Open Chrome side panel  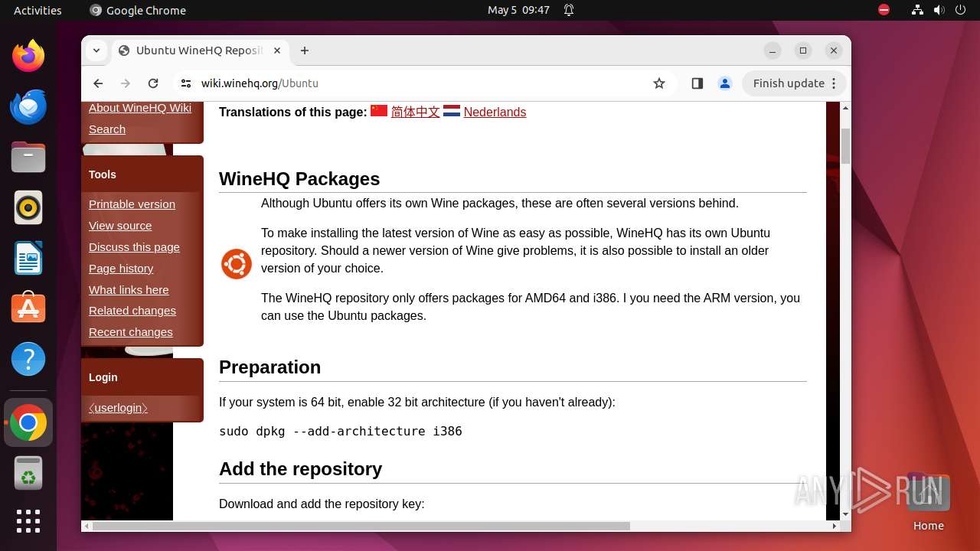697,83
